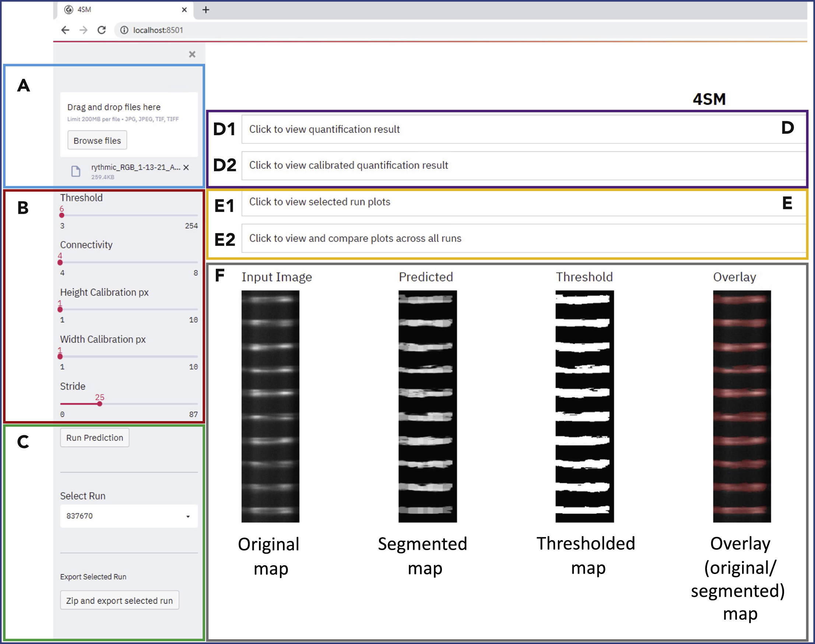
Task: Click the Browse files button
Action: pos(97,141)
